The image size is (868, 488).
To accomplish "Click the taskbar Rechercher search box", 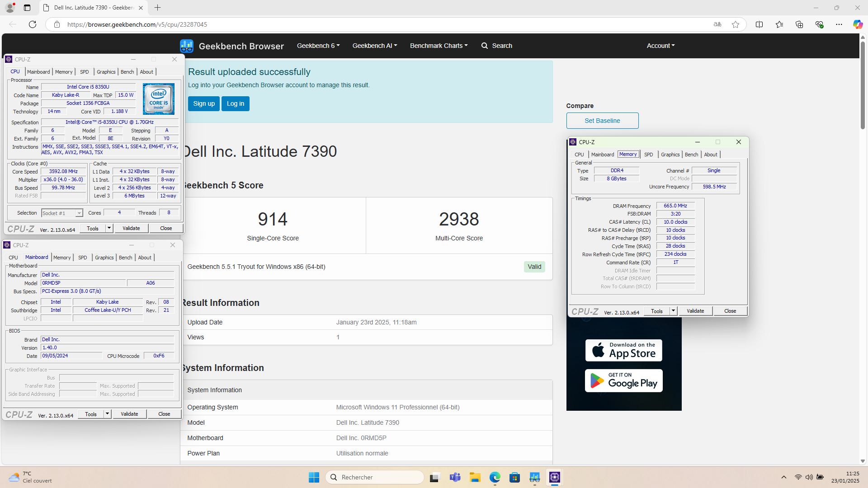I will point(375,477).
